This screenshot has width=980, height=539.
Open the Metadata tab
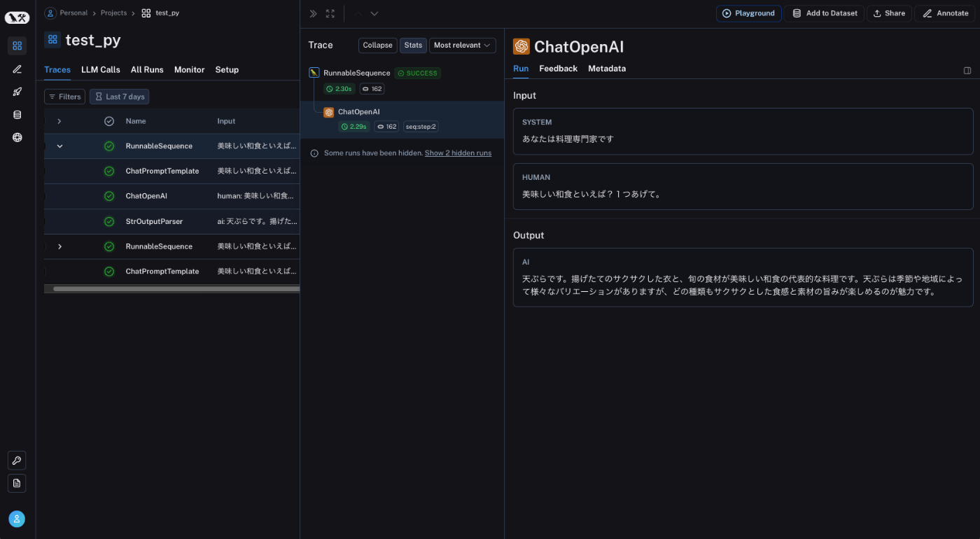[x=607, y=69]
